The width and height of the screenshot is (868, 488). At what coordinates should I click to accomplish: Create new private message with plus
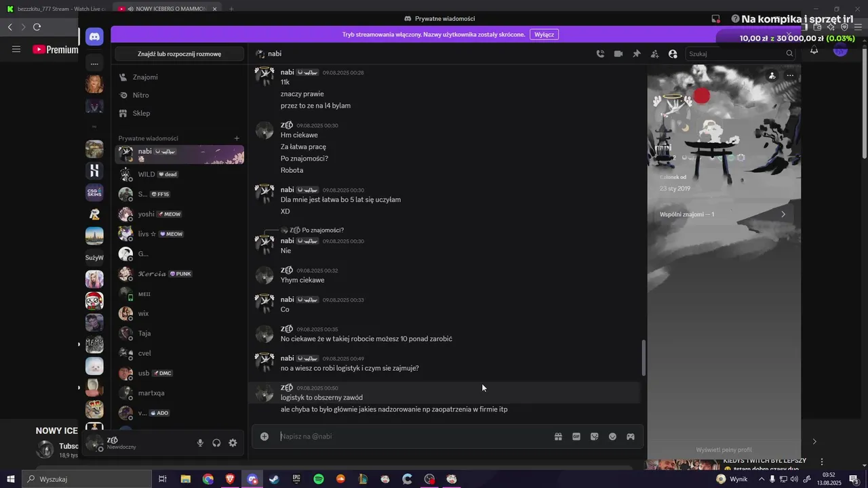(237, 138)
